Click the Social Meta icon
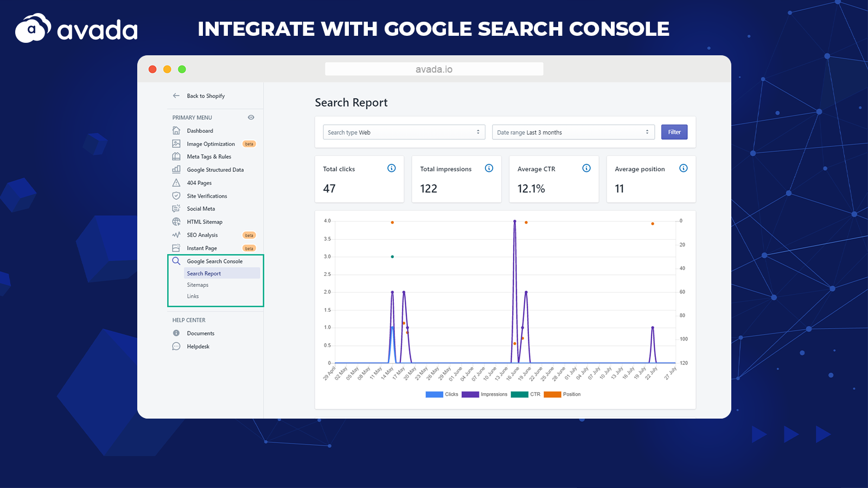This screenshot has width=868, height=488. pyautogui.click(x=176, y=208)
